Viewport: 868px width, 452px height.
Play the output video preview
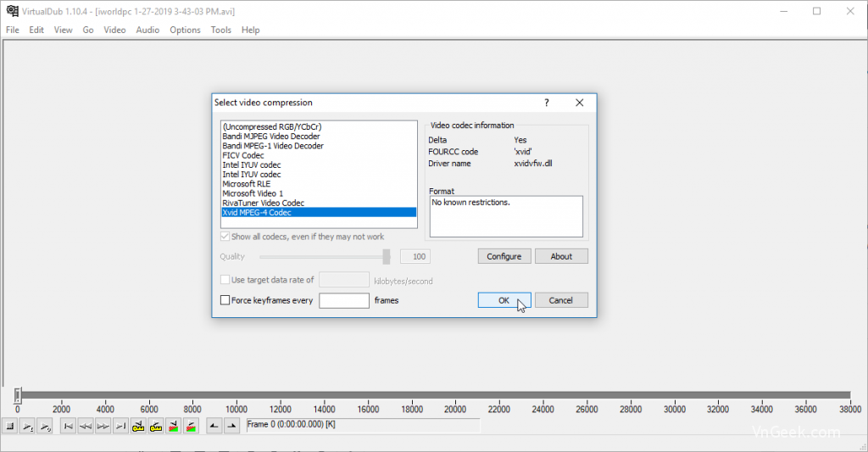45,426
